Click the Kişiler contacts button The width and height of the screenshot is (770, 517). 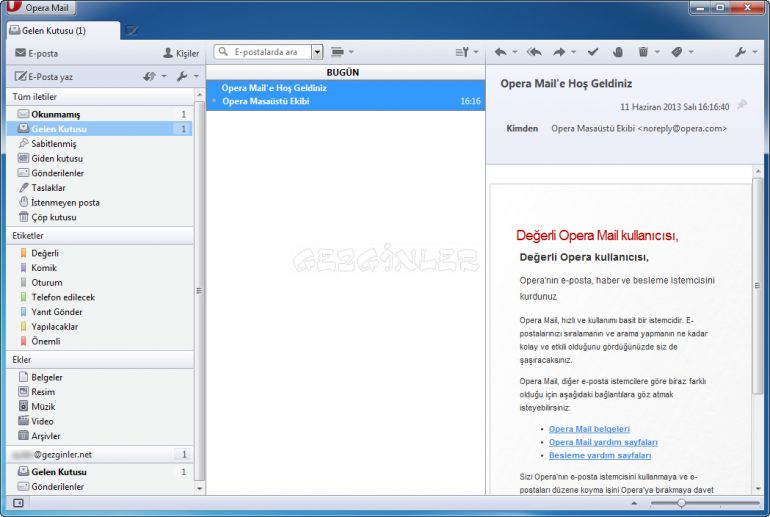181,53
